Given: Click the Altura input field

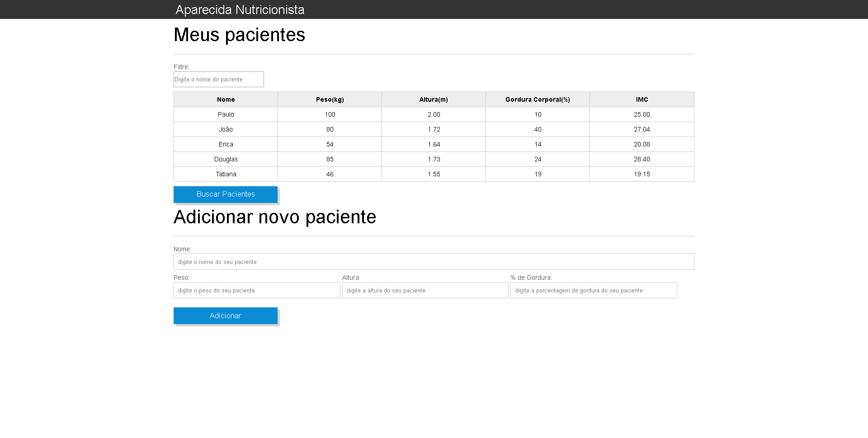Looking at the screenshot, I should (425, 290).
